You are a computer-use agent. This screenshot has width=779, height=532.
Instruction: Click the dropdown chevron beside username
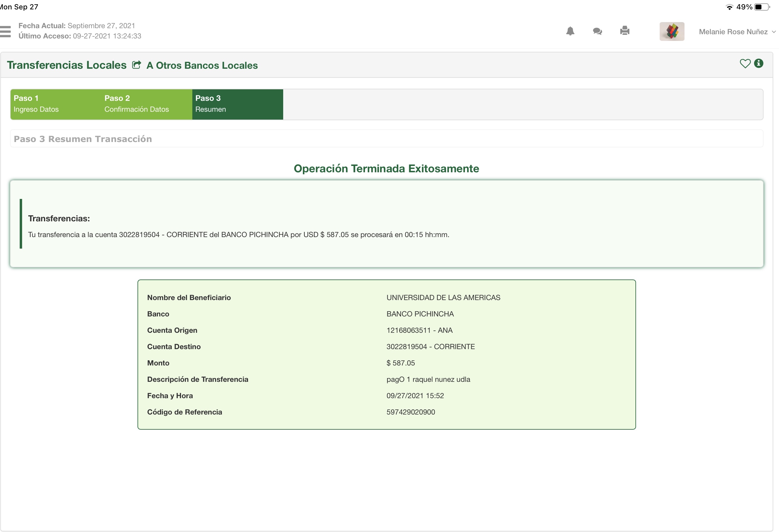pos(773,32)
